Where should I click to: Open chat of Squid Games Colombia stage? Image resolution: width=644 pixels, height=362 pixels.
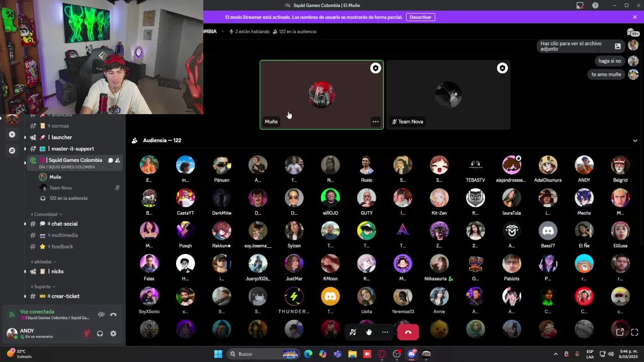pyautogui.click(x=110, y=160)
